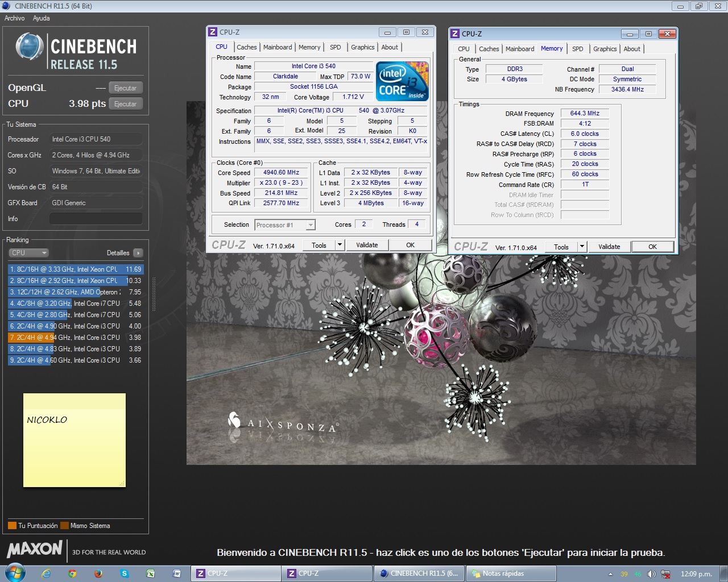Click OK in right CPU-Z window

[652, 247]
